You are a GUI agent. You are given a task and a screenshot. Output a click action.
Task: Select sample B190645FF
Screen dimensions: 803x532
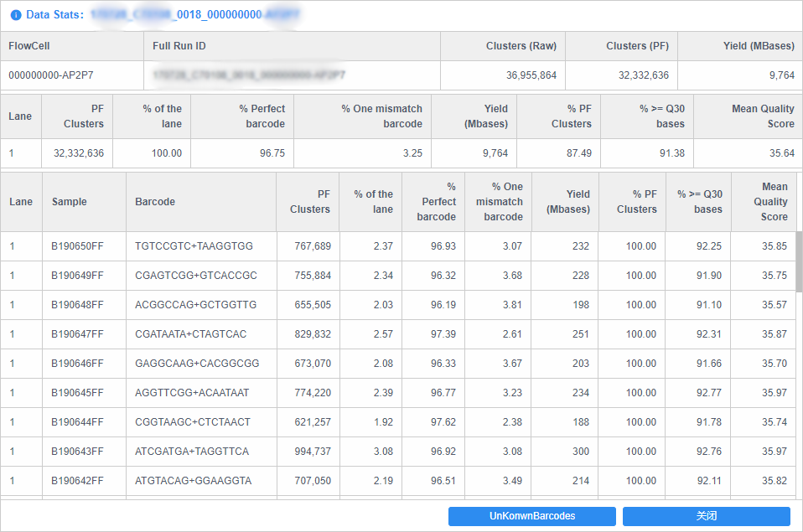(x=77, y=393)
